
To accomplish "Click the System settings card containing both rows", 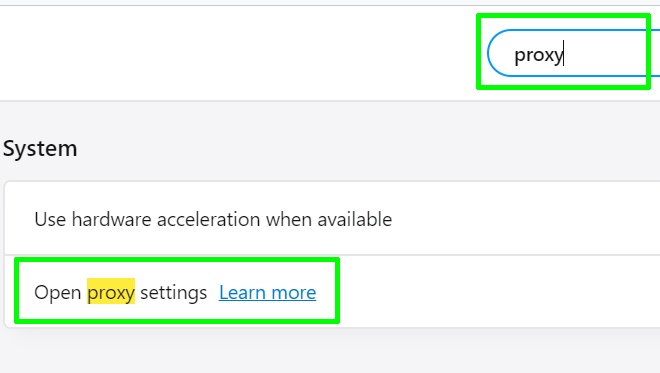I will point(332,254).
